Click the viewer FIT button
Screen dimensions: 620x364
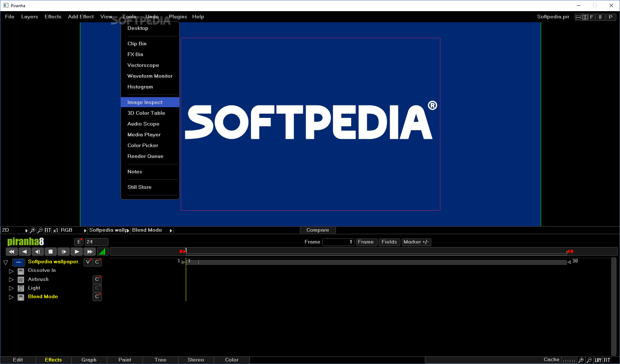coord(48,230)
